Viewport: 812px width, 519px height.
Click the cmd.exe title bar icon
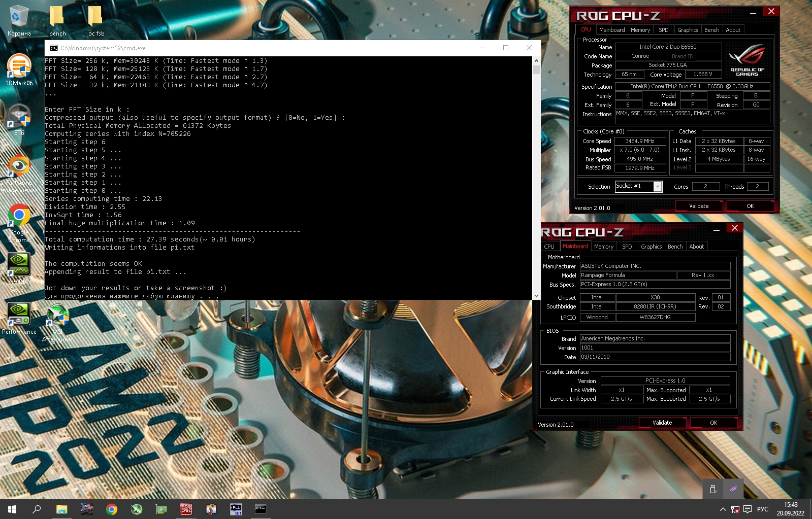coord(53,48)
